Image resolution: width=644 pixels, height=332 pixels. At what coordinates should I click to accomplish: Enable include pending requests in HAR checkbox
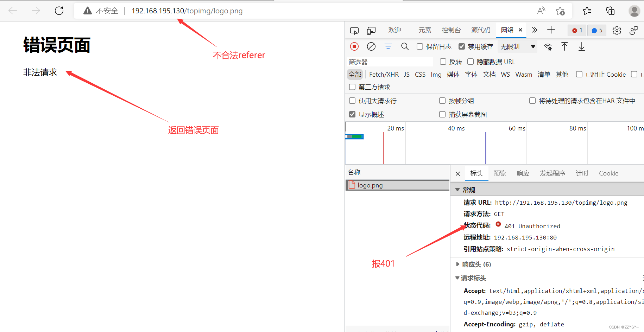click(532, 101)
